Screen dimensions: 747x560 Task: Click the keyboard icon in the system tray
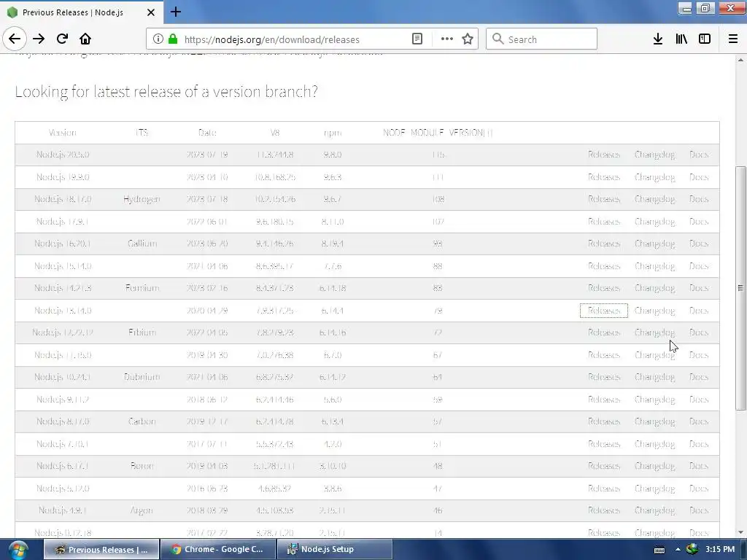[x=659, y=550]
